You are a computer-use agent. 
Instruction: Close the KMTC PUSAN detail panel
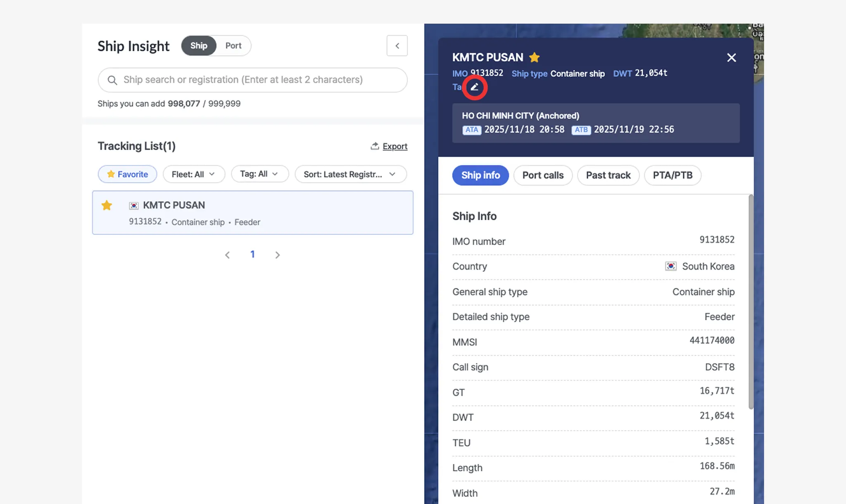pyautogui.click(x=731, y=57)
